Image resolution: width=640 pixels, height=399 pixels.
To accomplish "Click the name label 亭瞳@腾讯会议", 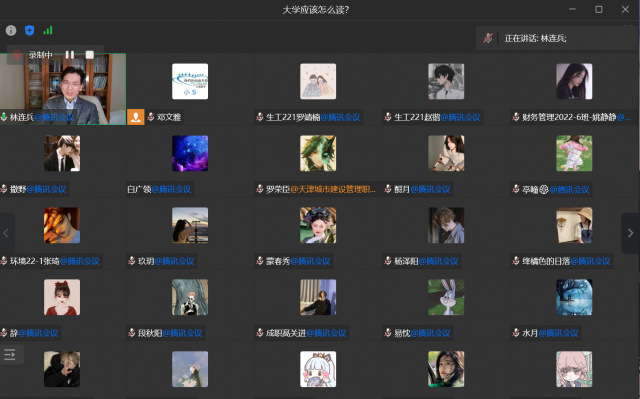I will [x=556, y=189].
